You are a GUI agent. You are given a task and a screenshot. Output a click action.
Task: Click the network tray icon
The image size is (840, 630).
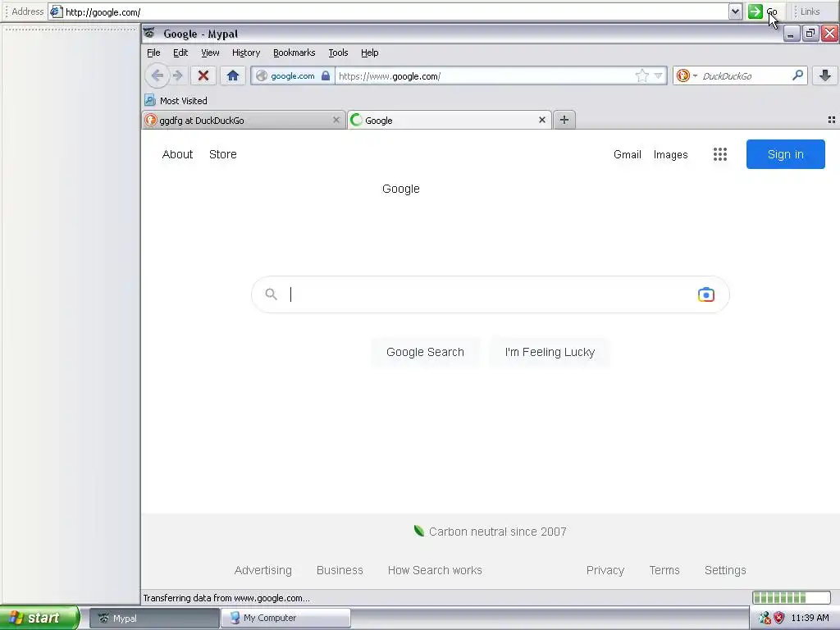click(x=765, y=618)
